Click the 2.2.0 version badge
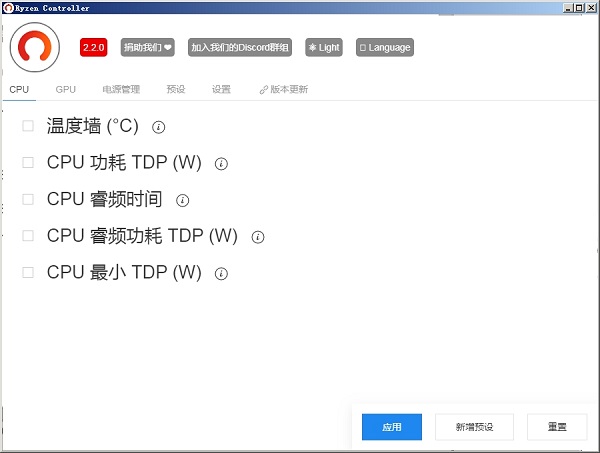This screenshot has height=453, width=600. [x=93, y=47]
